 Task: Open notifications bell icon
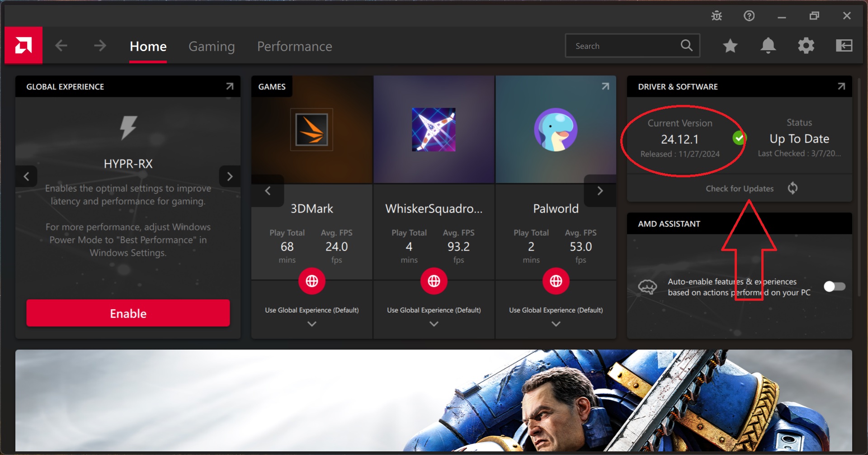pos(768,46)
